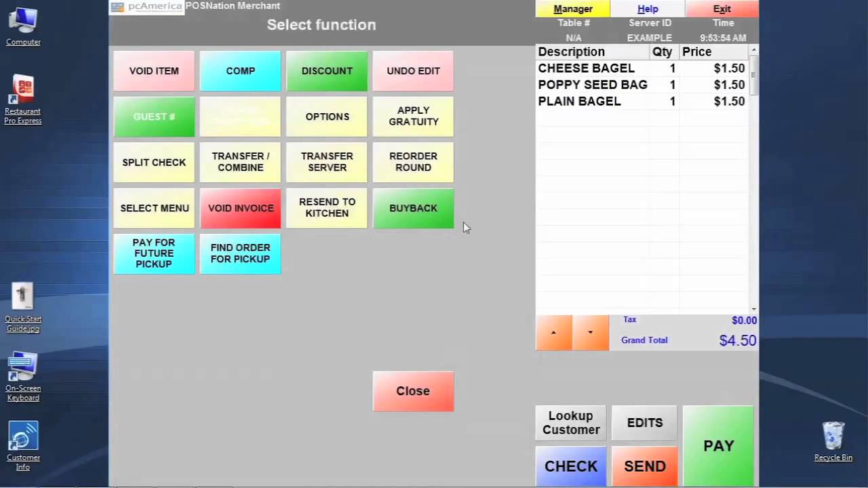Open the EDITS button
This screenshot has width=868, height=488.
click(x=644, y=423)
